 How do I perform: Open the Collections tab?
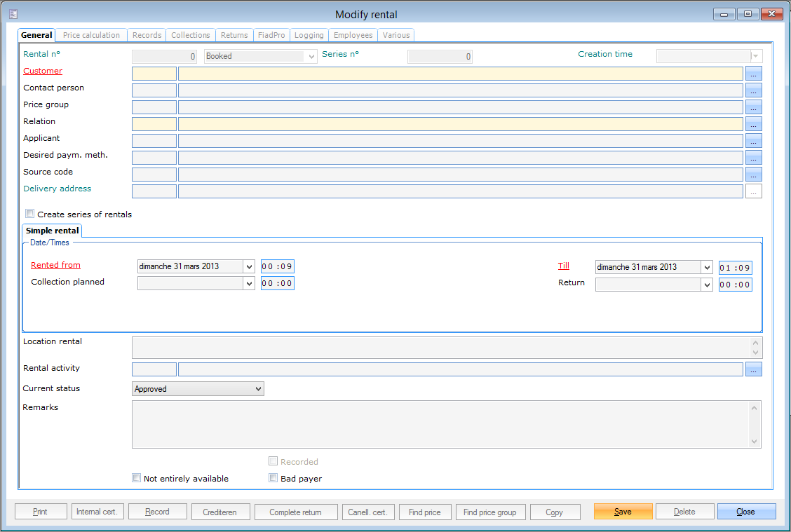coord(190,35)
